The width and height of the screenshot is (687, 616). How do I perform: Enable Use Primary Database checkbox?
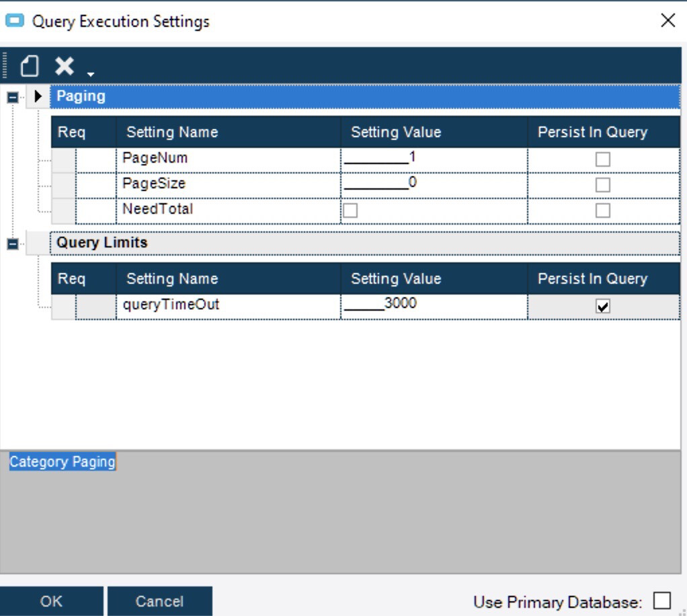(x=661, y=601)
